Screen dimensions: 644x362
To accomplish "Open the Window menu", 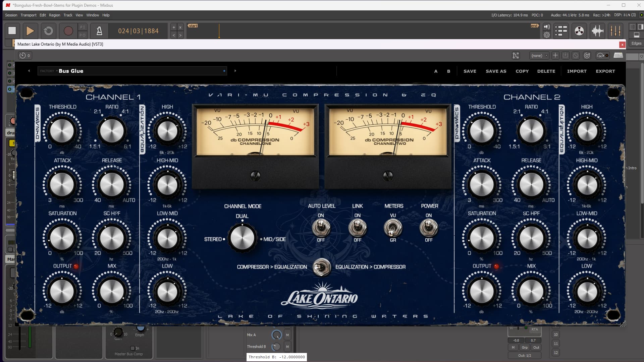I will 93,15.
